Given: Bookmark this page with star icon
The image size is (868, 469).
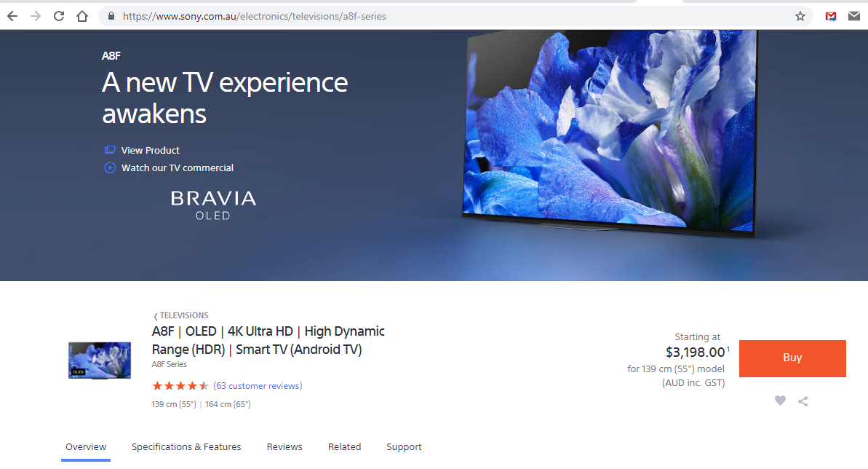Looking at the screenshot, I should [800, 16].
